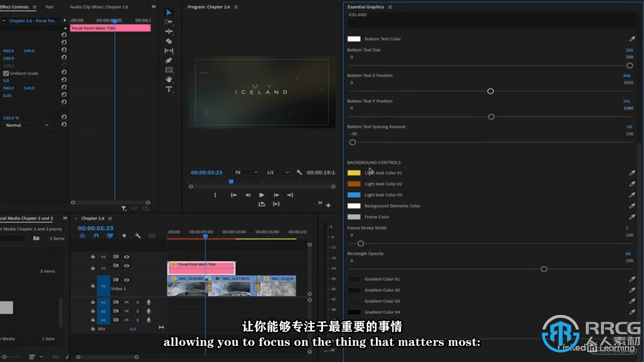Select the IMG_5257.MOV clip in timeline
Screen dimensions: 644x362
(x=232, y=285)
